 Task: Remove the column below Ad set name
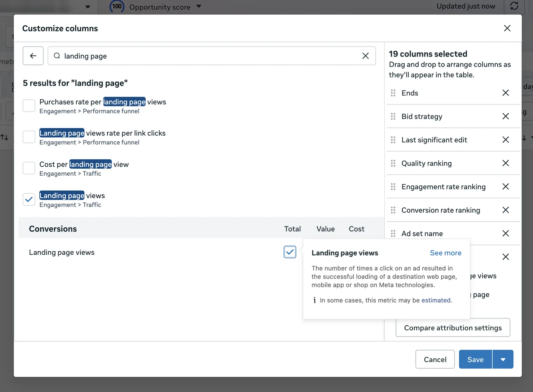click(x=506, y=257)
